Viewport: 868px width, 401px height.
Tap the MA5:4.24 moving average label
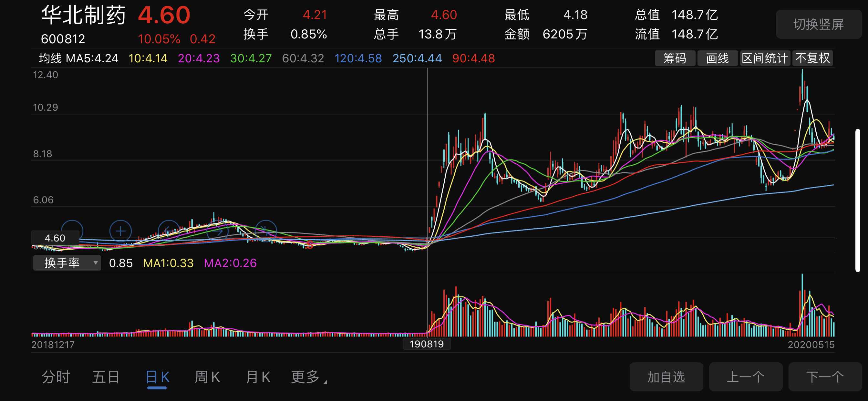(92, 58)
